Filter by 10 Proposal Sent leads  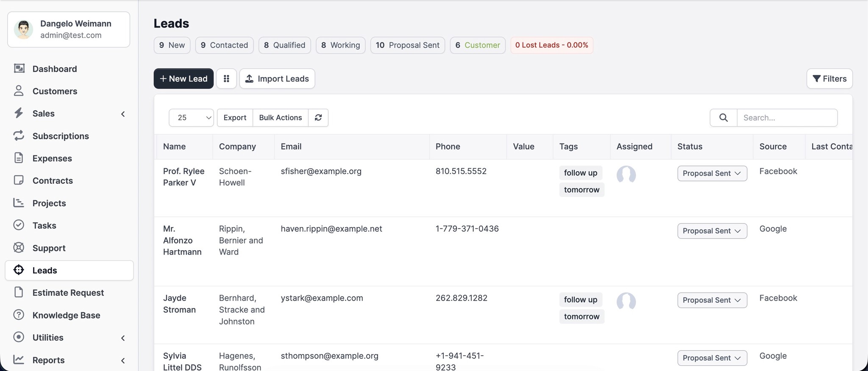tap(408, 45)
